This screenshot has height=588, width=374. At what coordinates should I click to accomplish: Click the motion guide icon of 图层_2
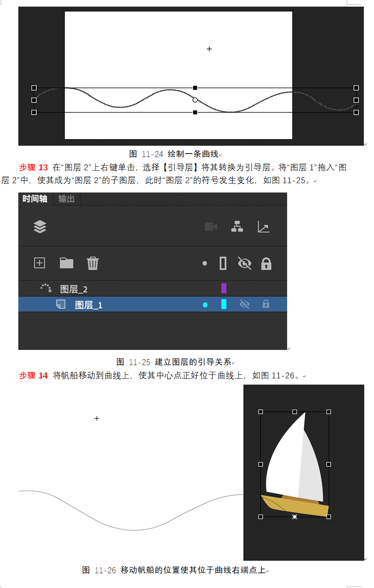(46, 288)
